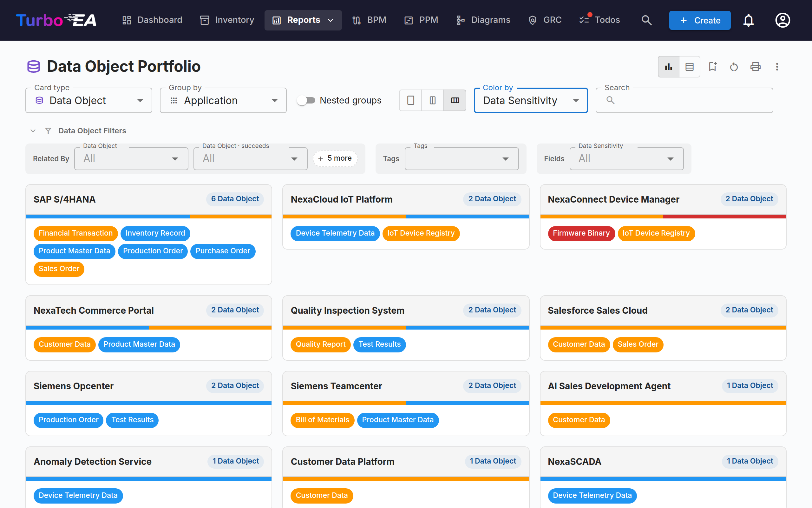Screen dimensions: 812x508
Task: Open the global search icon
Action: (646, 20)
